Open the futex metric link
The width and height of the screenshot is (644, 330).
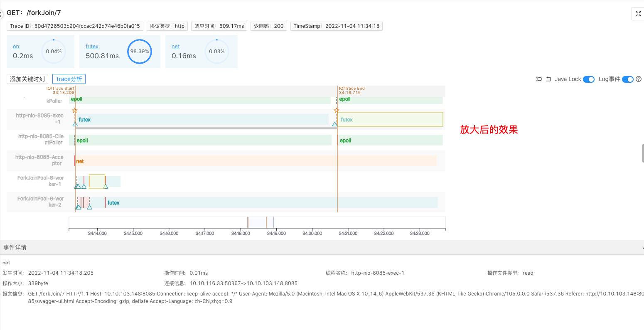point(92,47)
